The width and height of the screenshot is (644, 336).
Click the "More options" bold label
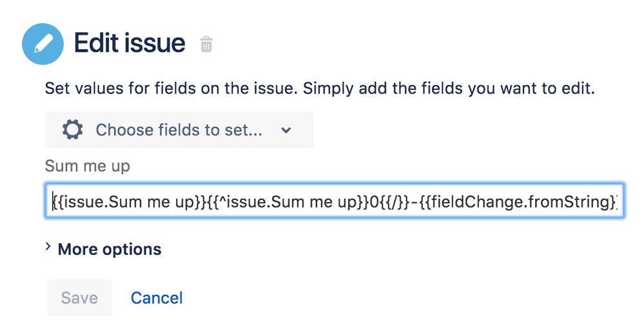coord(110,250)
